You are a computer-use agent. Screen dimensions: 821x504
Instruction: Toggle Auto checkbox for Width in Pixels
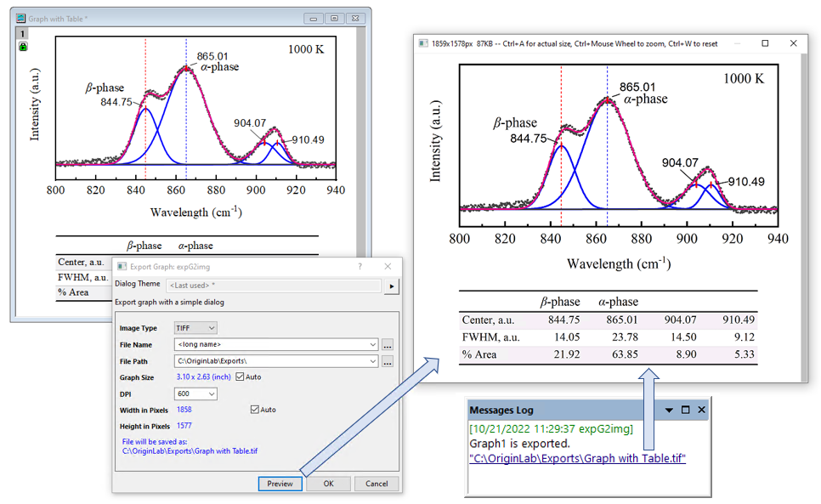255,410
